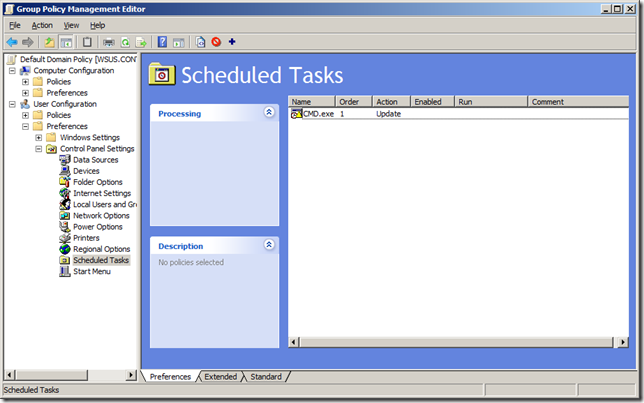This screenshot has height=403, width=644.
Task: Click the Network Options tree icon
Action: [x=65, y=216]
